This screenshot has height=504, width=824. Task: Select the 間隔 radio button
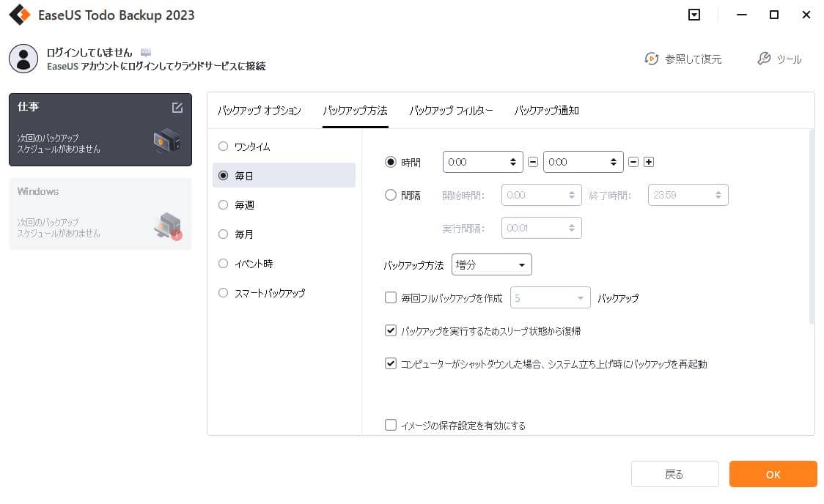(391, 196)
